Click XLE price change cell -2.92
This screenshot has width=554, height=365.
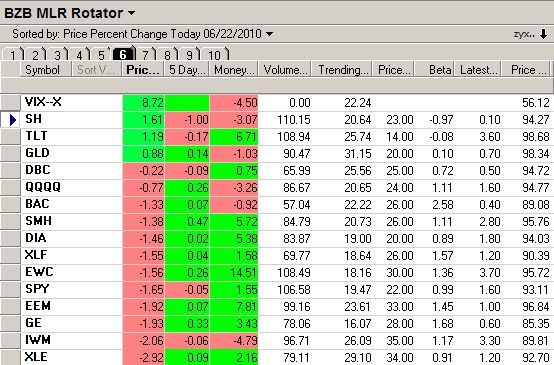coord(143,357)
